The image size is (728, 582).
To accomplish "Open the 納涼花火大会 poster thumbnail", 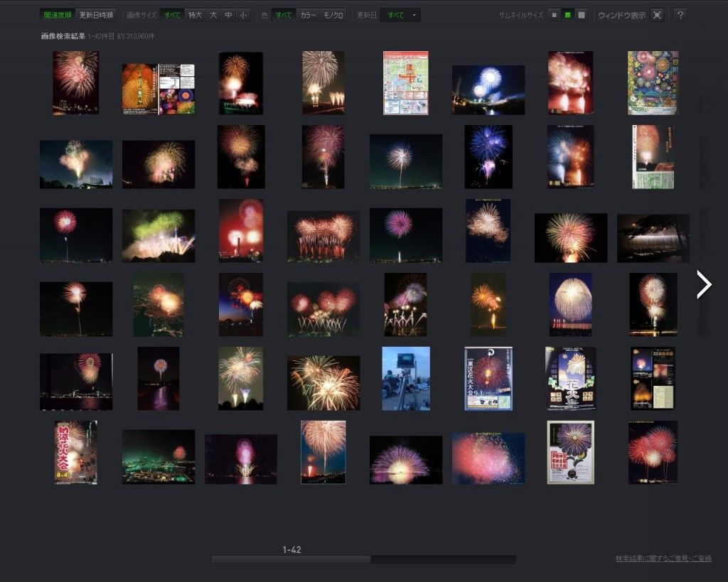I will tap(76, 453).
